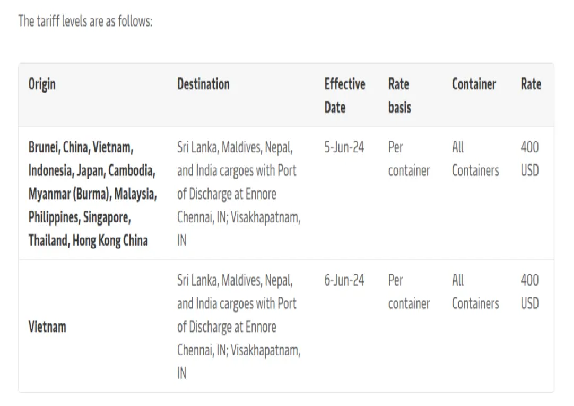Select the Container column header

click(x=474, y=84)
